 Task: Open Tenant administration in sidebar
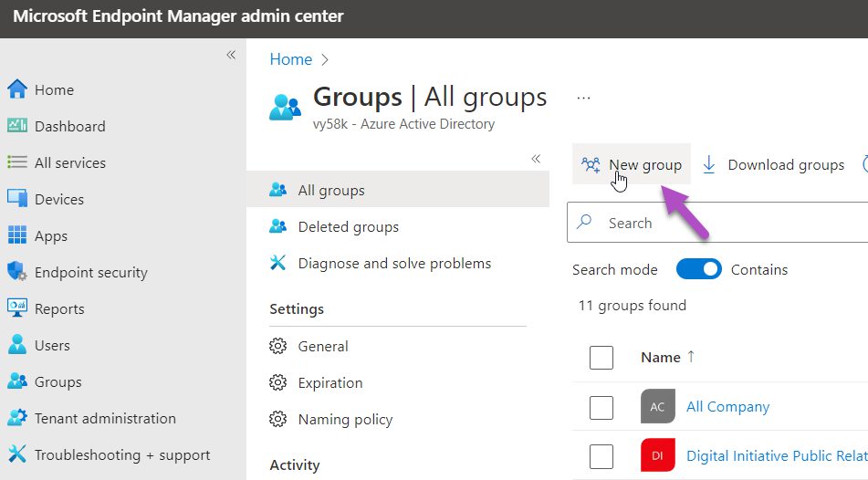click(x=105, y=419)
